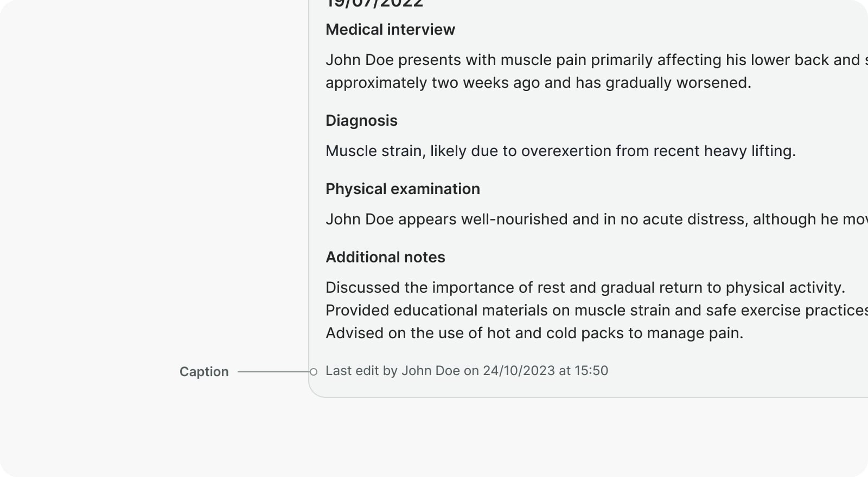The image size is (868, 477).
Task: Click the "Additional notes" heading
Action: 385,257
